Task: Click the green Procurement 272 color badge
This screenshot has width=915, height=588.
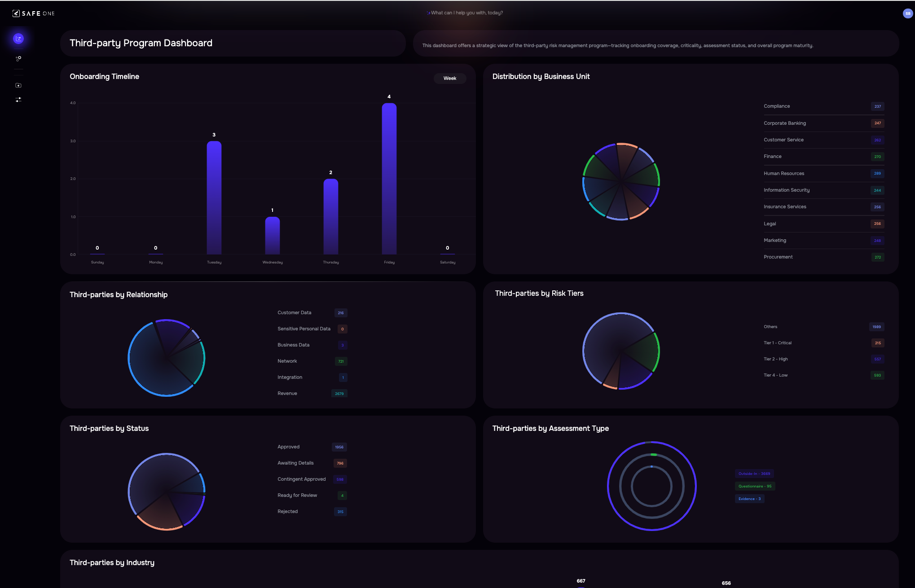Action: [x=877, y=257]
